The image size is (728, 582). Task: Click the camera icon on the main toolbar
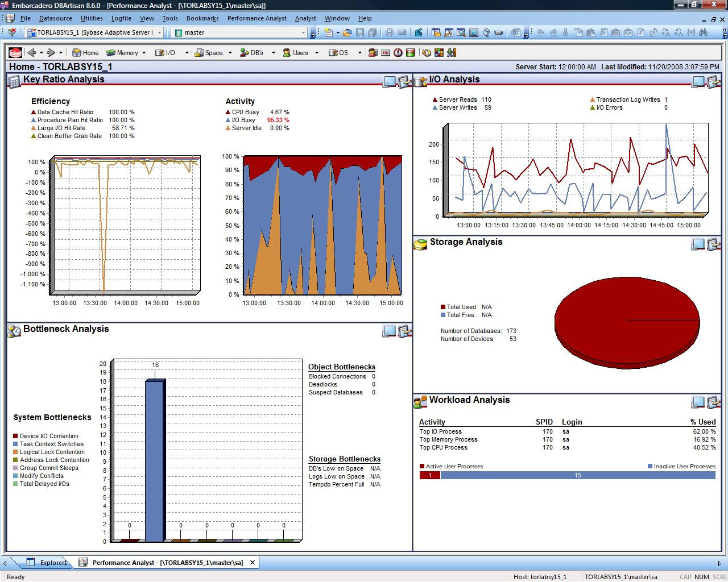pyautogui.click(x=499, y=32)
